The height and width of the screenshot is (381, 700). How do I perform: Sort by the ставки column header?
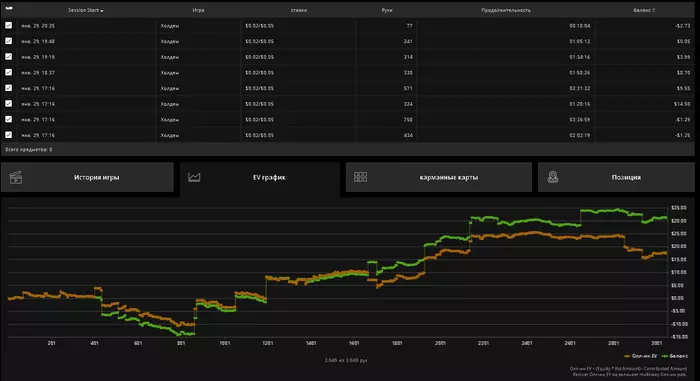[x=299, y=10]
